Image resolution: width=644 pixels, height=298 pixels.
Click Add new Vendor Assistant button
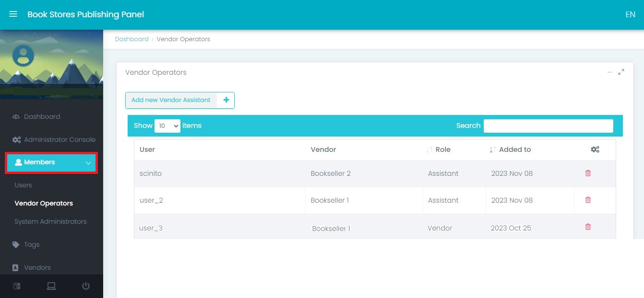(179, 100)
